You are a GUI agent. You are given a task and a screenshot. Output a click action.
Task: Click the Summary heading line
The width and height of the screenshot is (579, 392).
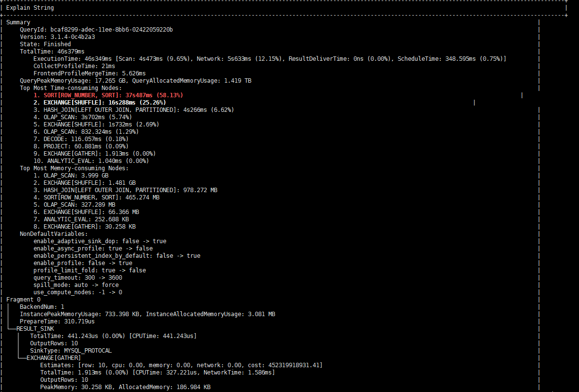[18, 22]
